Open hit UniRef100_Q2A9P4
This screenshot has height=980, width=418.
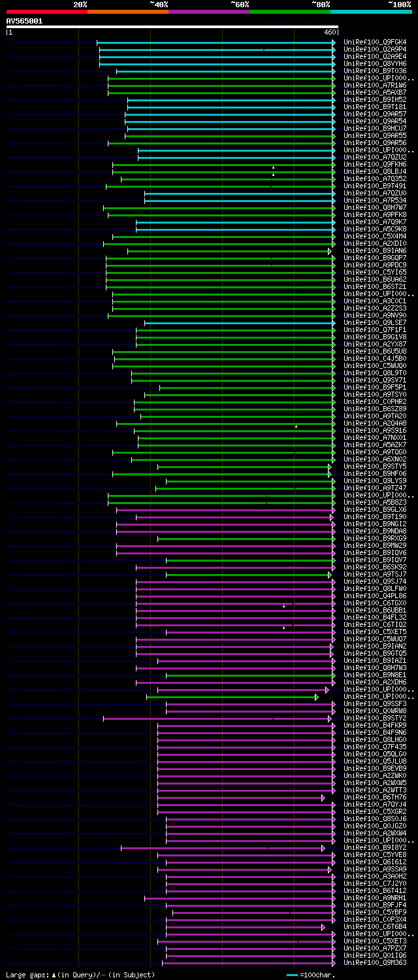(x=375, y=50)
